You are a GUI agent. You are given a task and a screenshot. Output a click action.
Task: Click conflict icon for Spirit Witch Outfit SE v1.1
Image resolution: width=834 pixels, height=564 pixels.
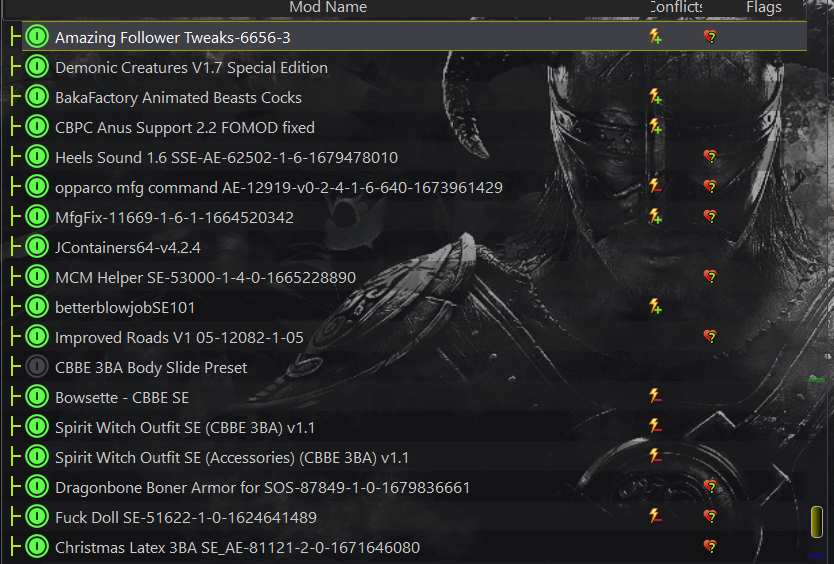pyautogui.click(x=655, y=426)
